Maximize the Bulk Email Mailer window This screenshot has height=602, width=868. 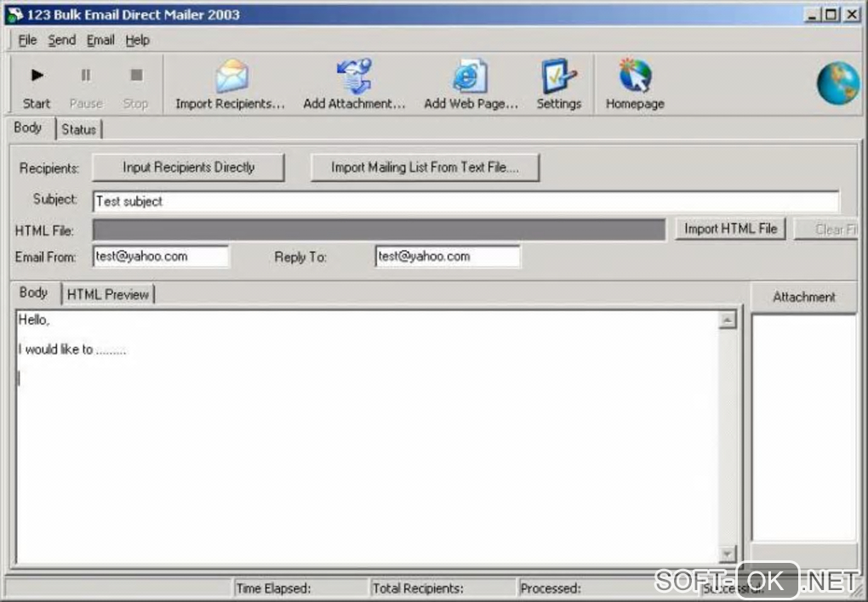pos(831,15)
